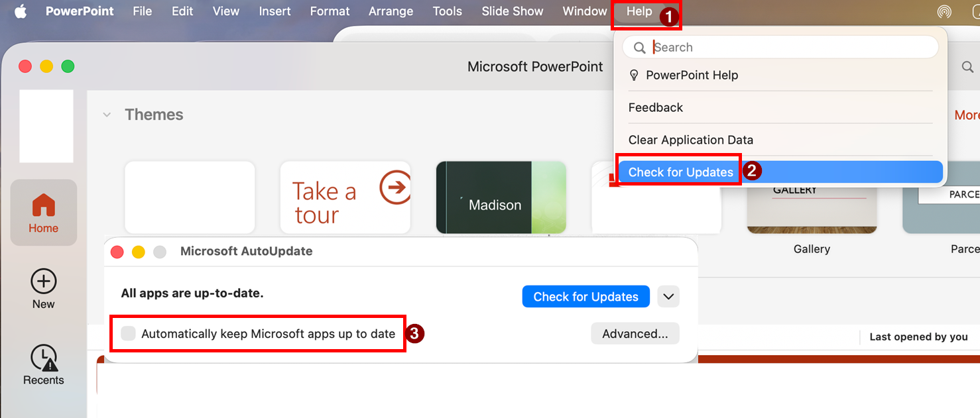Screen dimensions: 980x418
Task: Click the blue Check for Updates button
Action: coord(586,297)
